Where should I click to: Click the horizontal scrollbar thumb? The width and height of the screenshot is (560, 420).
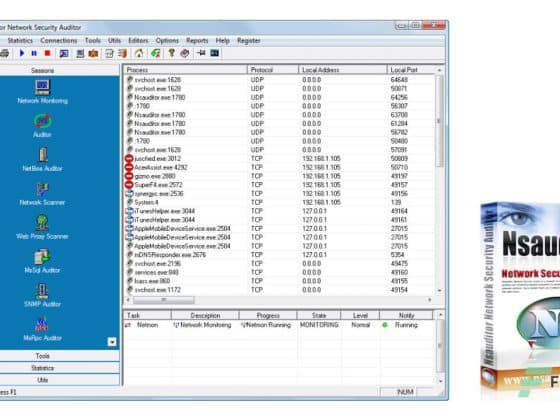pyautogui.click(x=164, y=300)
